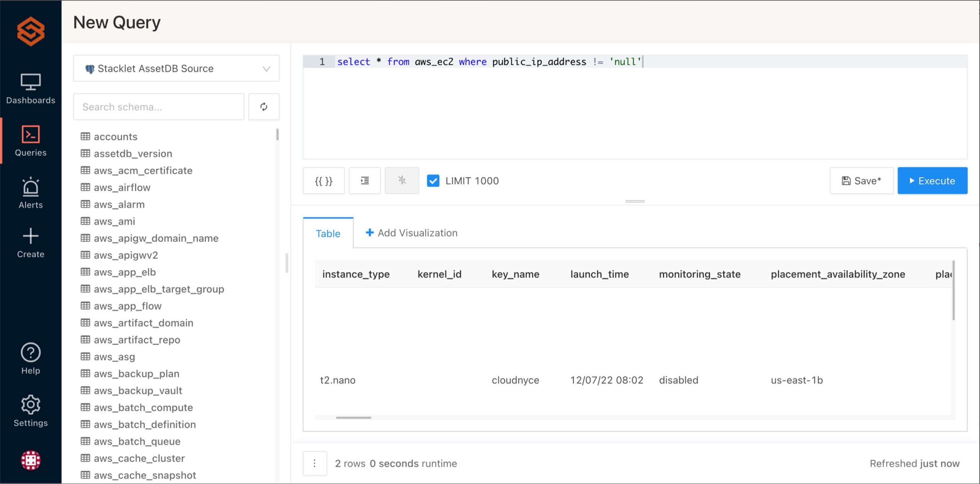Image resolution: width=980 pixels, height=484 pixels.
Task: Expand the accounts table in schema browser
Action: [x=115, y=136]
